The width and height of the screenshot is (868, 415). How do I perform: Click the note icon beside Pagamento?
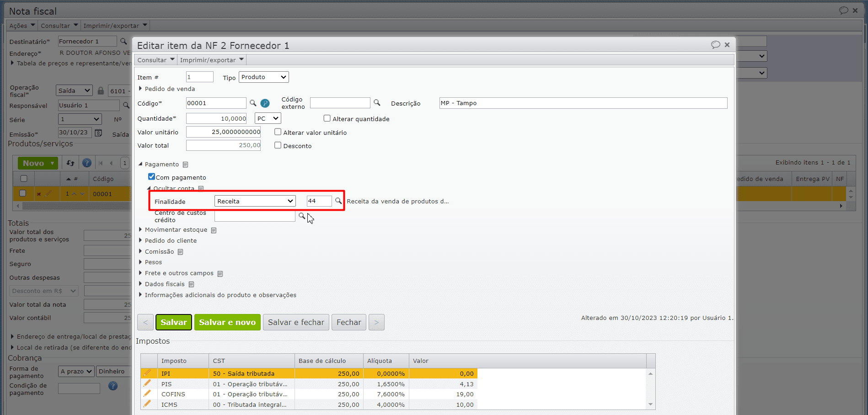pos(185,165)
